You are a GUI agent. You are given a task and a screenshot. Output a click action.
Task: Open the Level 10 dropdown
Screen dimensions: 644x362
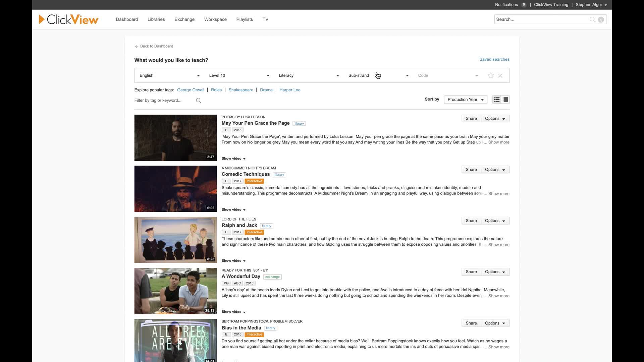239,75
